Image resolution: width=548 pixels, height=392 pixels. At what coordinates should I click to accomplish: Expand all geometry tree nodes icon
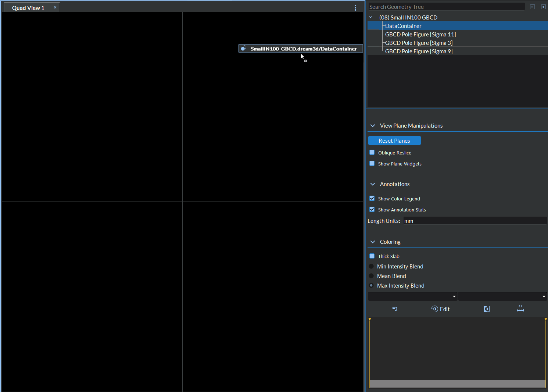tap(543, 7)
